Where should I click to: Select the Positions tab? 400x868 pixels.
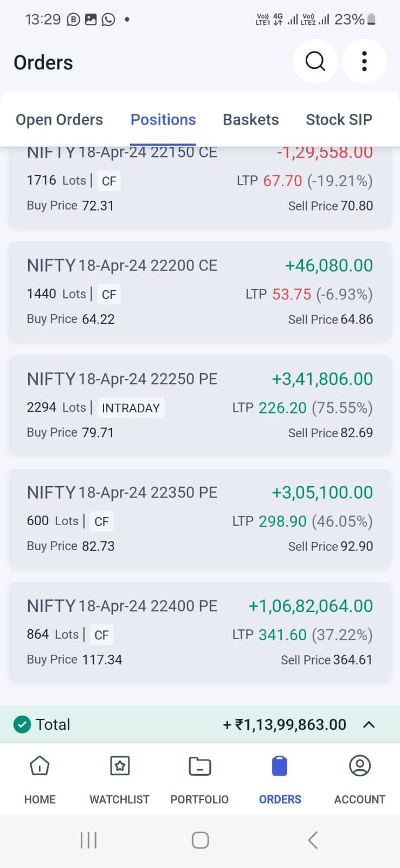tap(163, 119)
